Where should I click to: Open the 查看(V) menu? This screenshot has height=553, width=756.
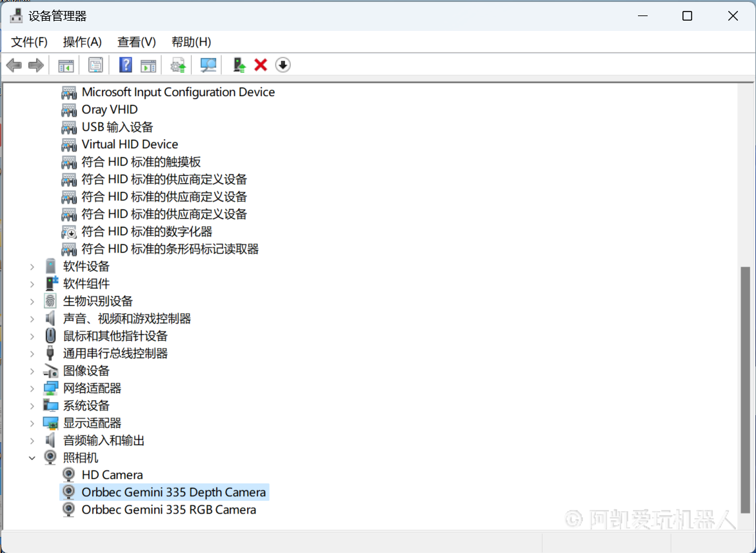pos(136,42)
